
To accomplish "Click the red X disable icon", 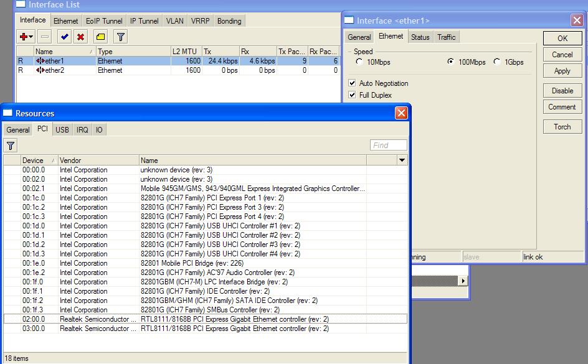I will point(81,37).
